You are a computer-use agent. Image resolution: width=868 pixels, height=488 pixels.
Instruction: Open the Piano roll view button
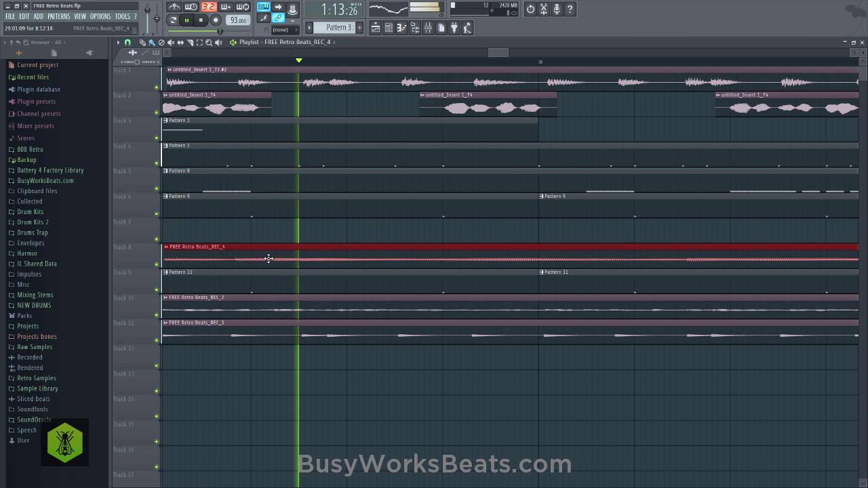click(401, 28)
